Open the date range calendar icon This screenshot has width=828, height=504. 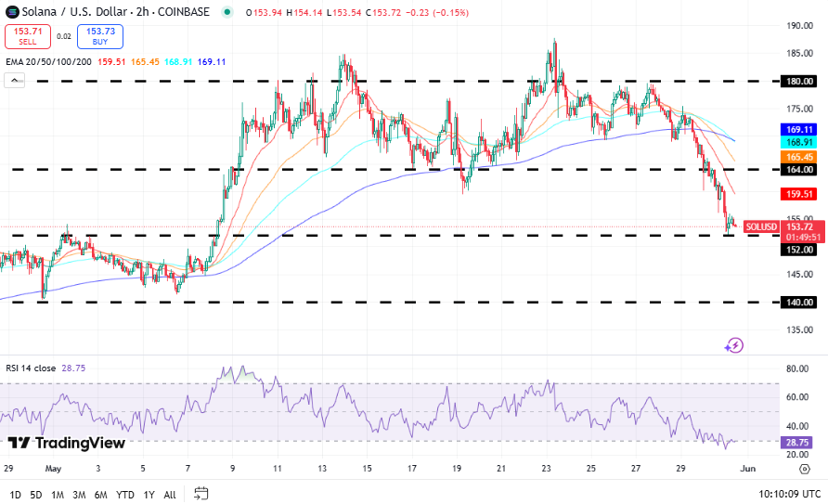201,494
